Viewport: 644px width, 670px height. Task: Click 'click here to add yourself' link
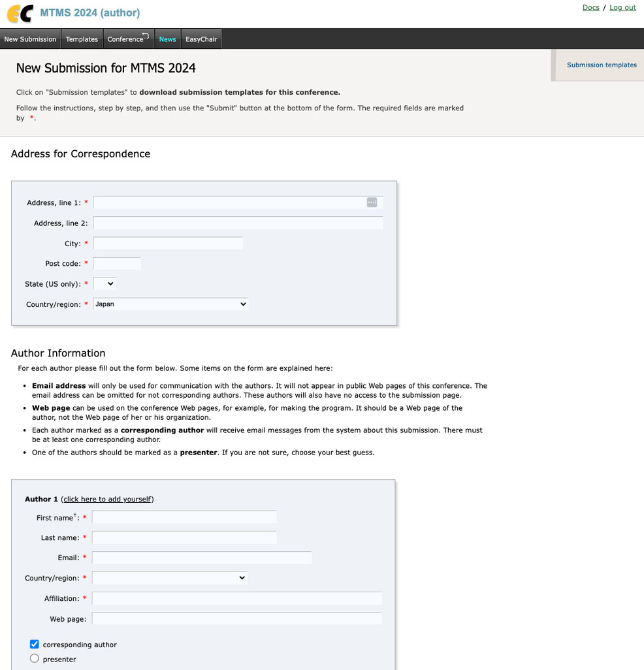tap(107, 499)
